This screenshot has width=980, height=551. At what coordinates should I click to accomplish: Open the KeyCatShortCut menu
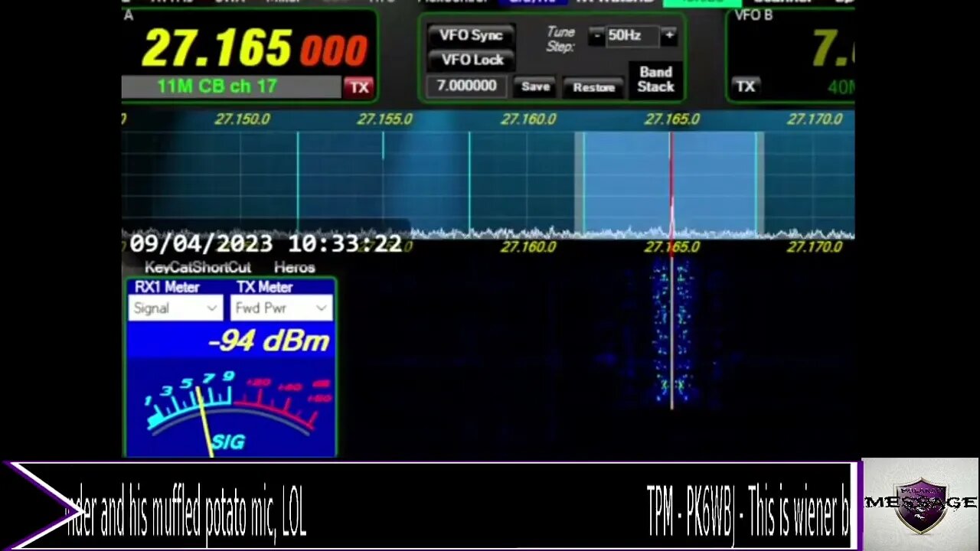[198, 267]
